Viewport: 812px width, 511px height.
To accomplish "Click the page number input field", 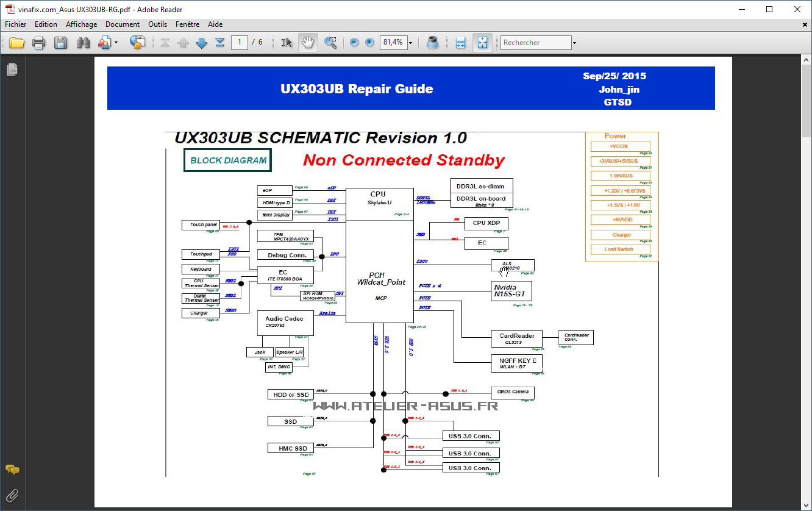I will 240,43.
